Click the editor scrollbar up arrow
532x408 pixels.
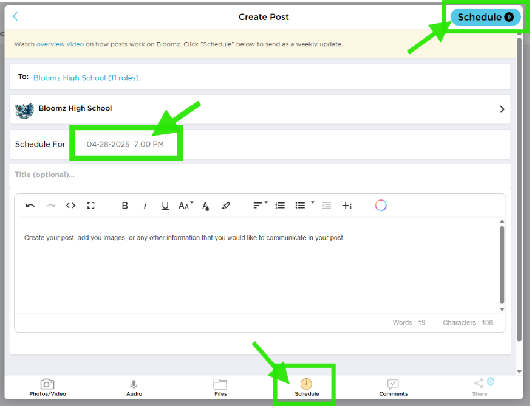tap(502, 221)
